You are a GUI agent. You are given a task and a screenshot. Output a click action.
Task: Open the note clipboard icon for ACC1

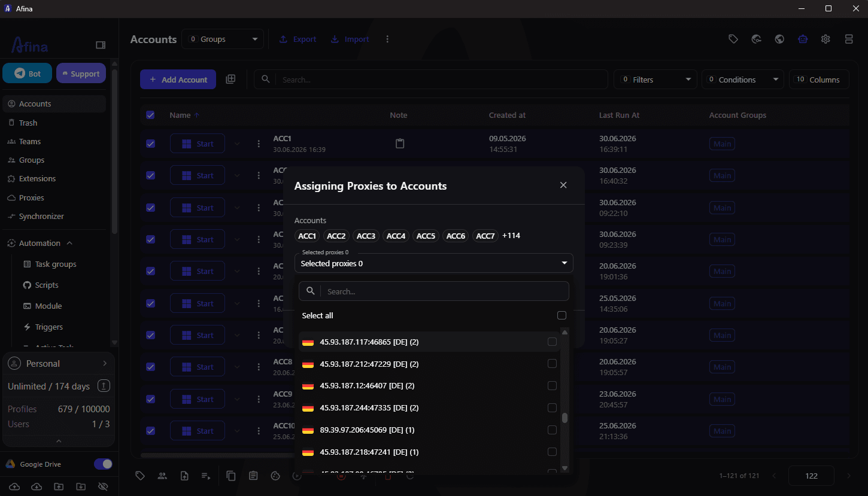click(x=400, y=144)
